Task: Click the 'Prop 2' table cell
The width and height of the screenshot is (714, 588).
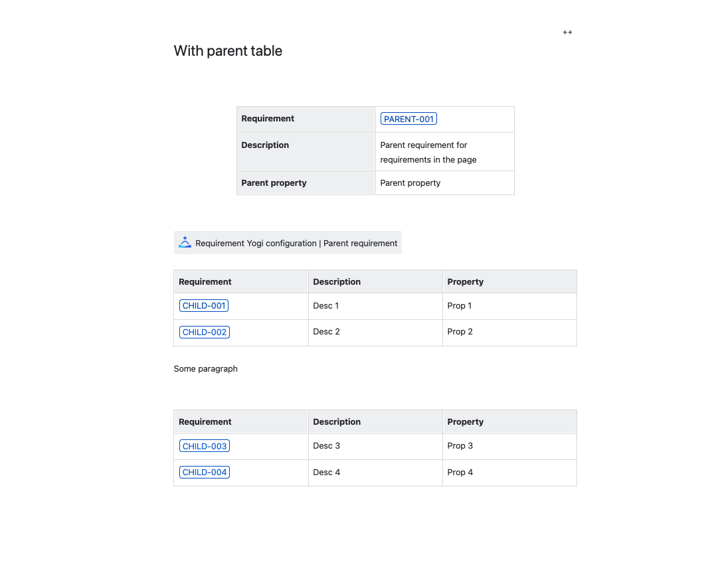Action: click(460, 332)
